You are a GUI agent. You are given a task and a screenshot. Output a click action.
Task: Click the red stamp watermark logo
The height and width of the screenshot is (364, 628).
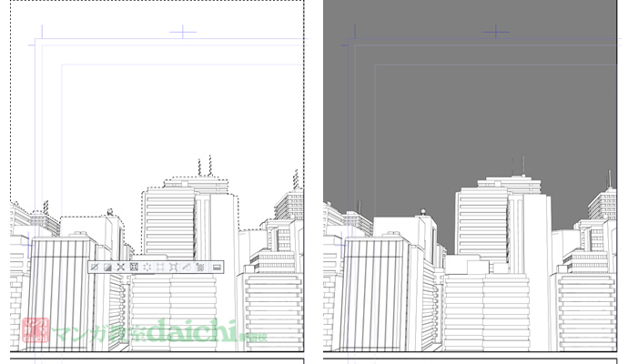click(35, 329)
